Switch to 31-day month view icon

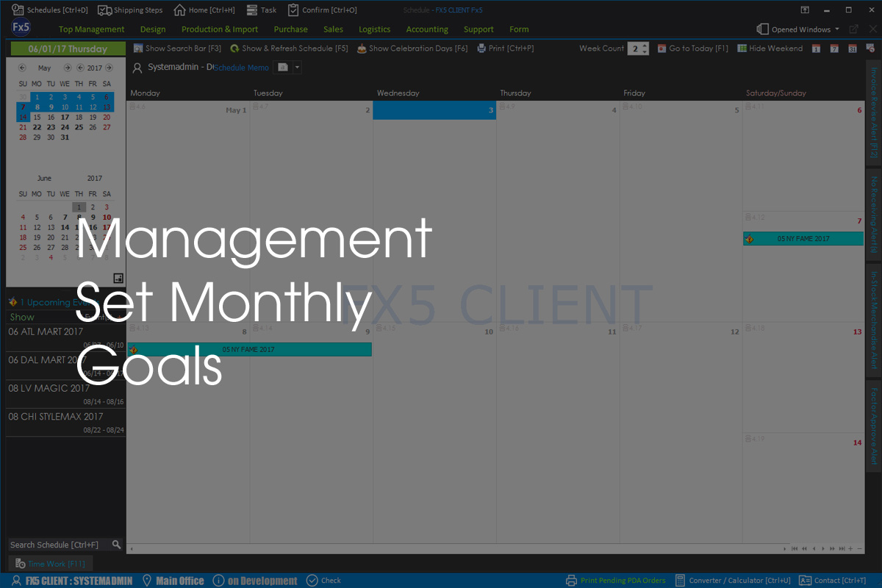point(852,49)
